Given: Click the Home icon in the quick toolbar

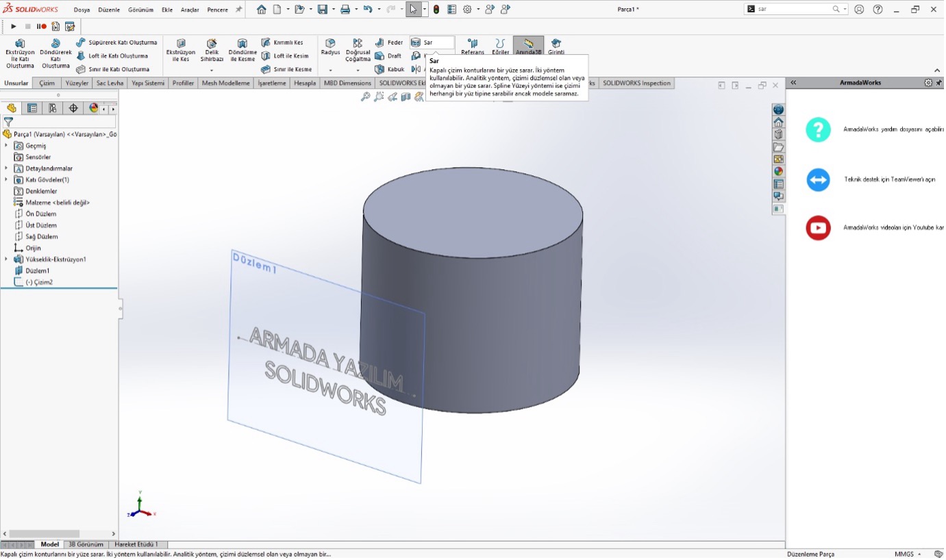Looking at the screenshot, I should coord(262,10).
